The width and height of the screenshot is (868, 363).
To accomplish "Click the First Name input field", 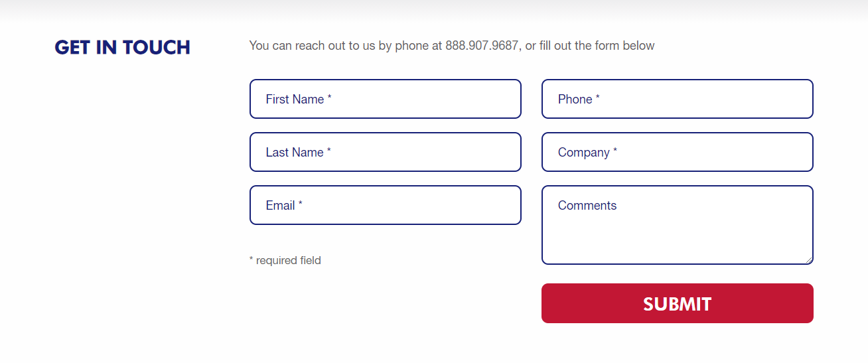I will [x=385, y=99].
